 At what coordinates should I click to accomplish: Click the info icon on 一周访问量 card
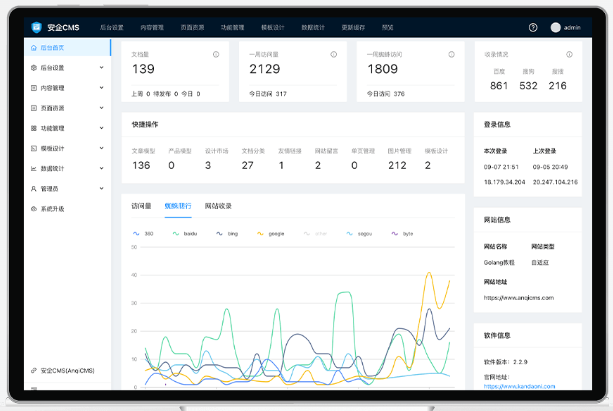pyautogui.click(x=333, y=54)
